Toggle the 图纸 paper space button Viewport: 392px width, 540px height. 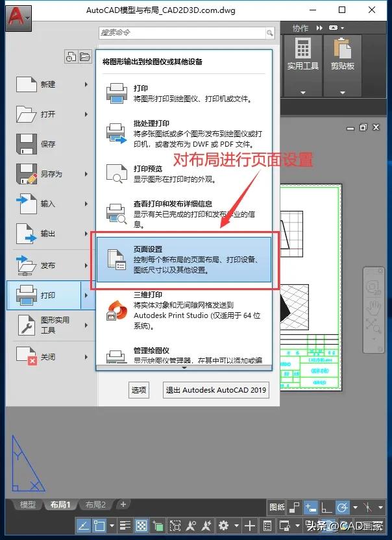277,508
